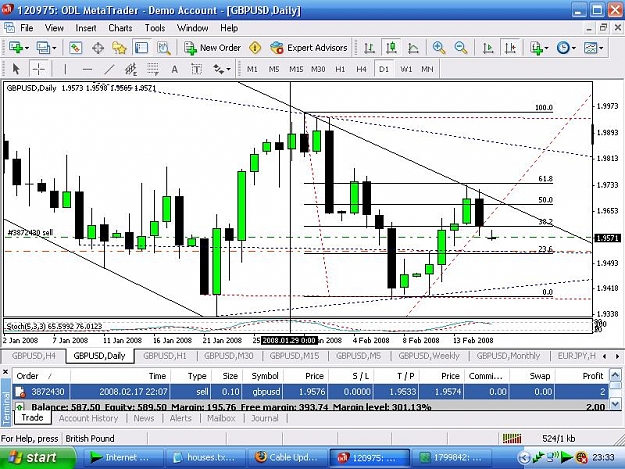Open the Account History terminal tab
The width and height of the screenshot is (625, 469).
[88, 418]
